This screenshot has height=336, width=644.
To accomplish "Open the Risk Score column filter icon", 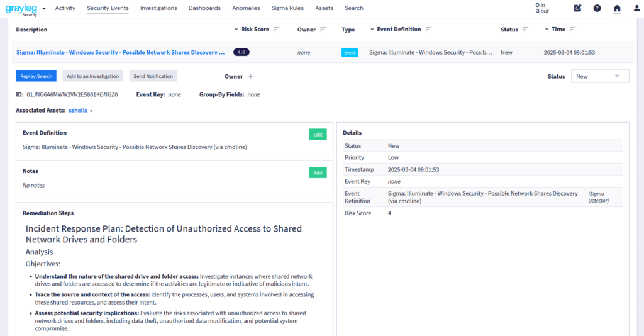I will tap(276, 30).
